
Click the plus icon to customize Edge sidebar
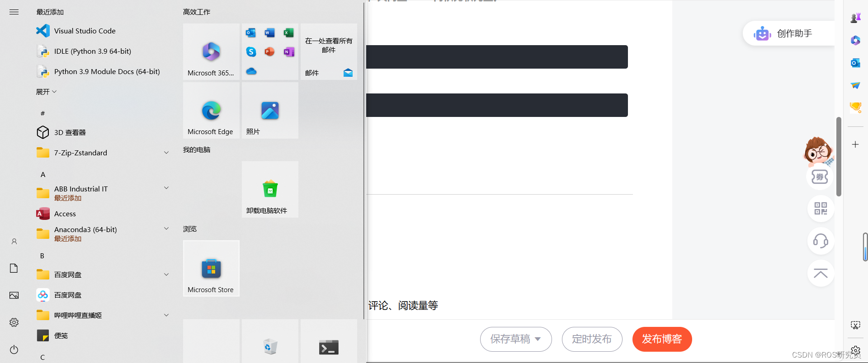coord(855,144)
